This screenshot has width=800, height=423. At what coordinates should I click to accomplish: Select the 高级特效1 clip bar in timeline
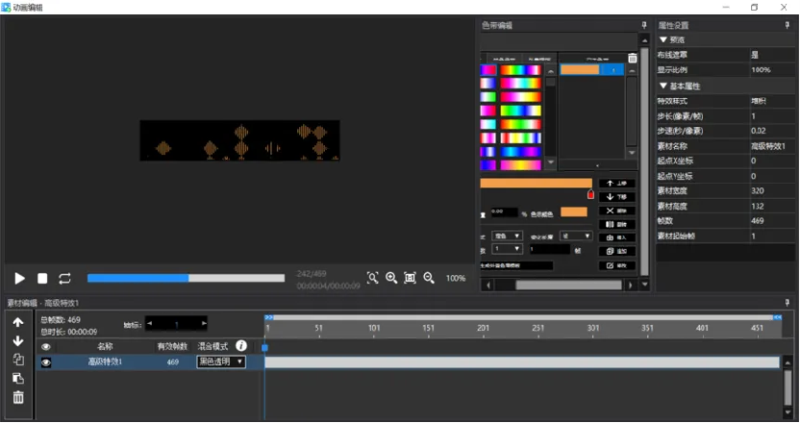tap(522, 362)
